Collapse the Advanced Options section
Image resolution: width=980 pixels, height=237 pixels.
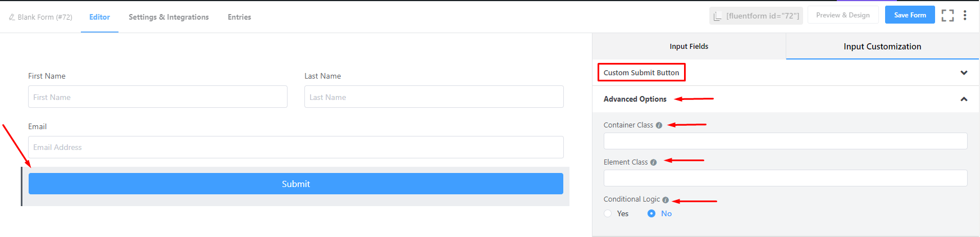tap(964, 99)
